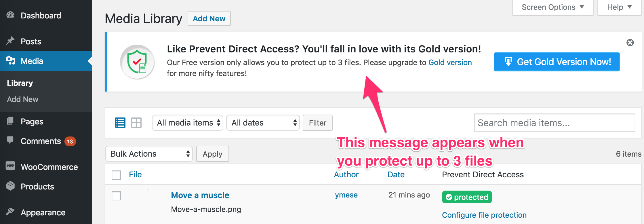644x224 pixels.
Task: Open WooCommerce via its Woo icon
Action: coord(11,166)
